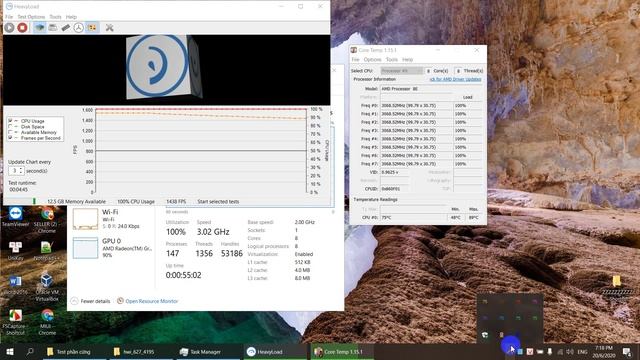Screen dimensions: 640x360
Task: Open Notepad++ desktop icon
Action: 46,251
